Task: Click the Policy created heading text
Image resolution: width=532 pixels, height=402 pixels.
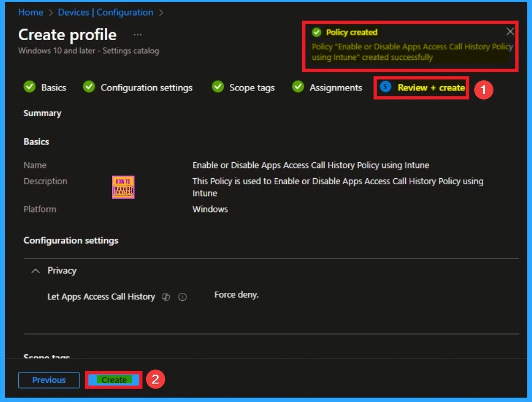Action: pyautogui.click(x=351, y=32)
